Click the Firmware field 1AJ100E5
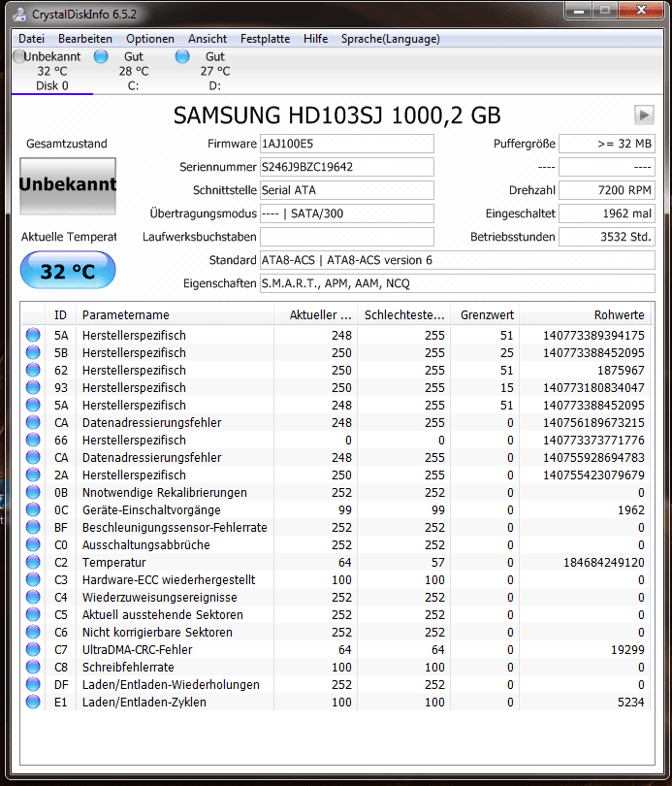Screen dimensions: 672x786 (x=346, y=144)
